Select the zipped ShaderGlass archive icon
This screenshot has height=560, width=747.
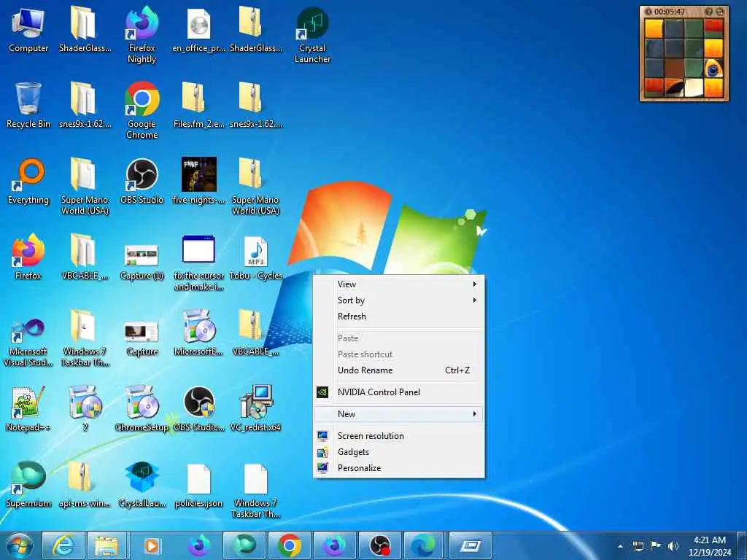256,29
